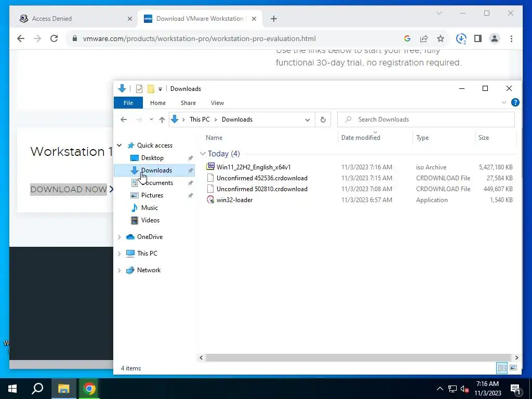Click the Explorer horizontal scrollbar
532x399 pixels.
358,357
